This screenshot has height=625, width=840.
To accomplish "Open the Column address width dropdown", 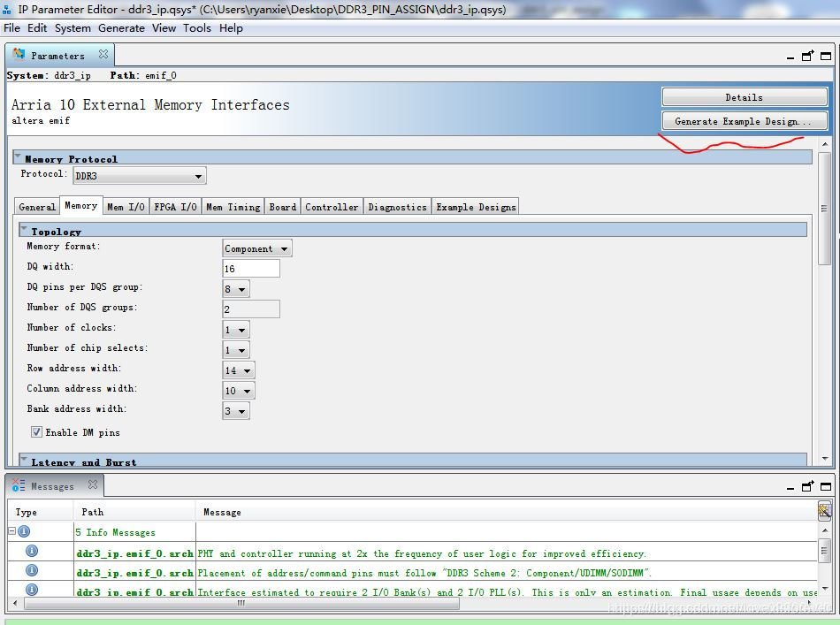I will click(x=239, y=391).
